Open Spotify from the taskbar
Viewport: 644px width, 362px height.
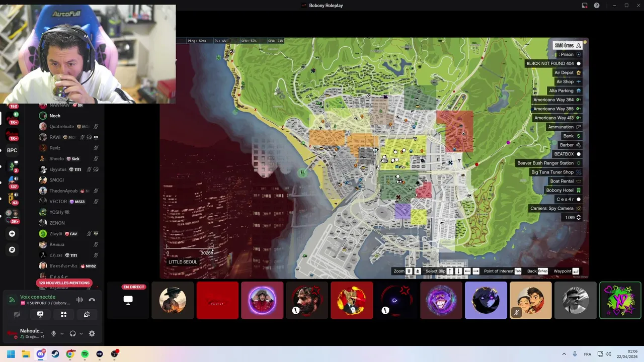tap(85, 354)
